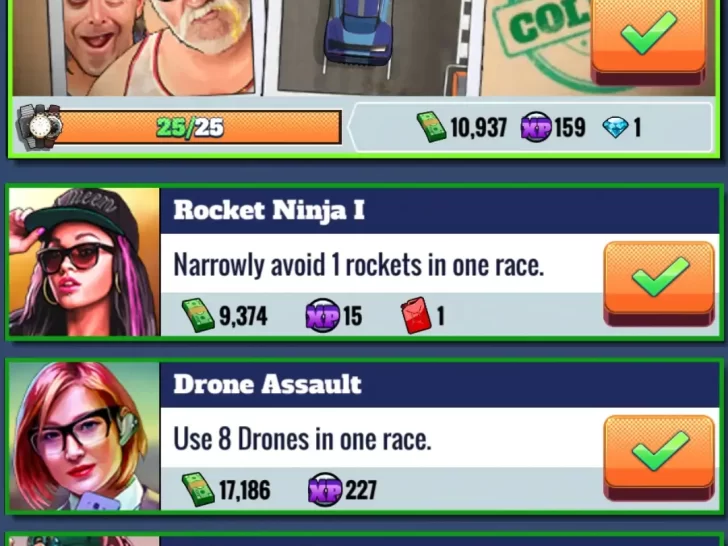Viewport: 728px width, 546px height.
Task: Tap the XP badge beside 227
Action: [325, 489]
